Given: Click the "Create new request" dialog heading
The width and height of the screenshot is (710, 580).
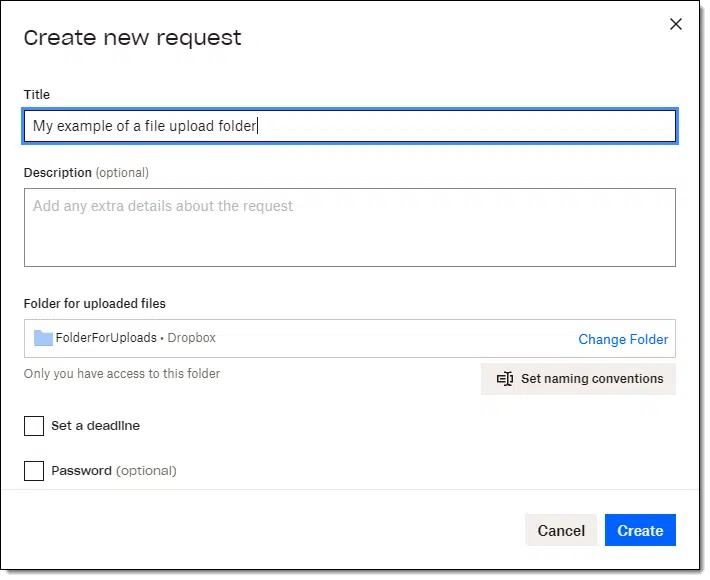Looking at the screenshot, I should (133, 38).
